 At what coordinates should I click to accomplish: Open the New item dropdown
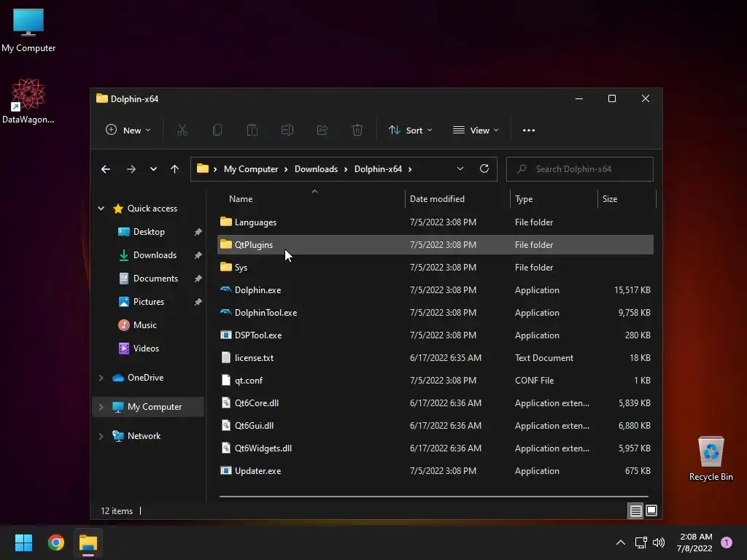click(128, 130)
